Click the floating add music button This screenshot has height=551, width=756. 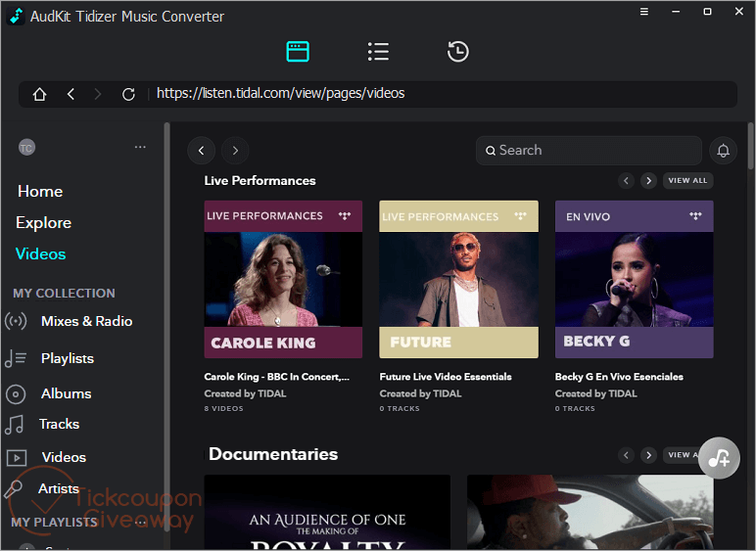(x=719, y=458)
